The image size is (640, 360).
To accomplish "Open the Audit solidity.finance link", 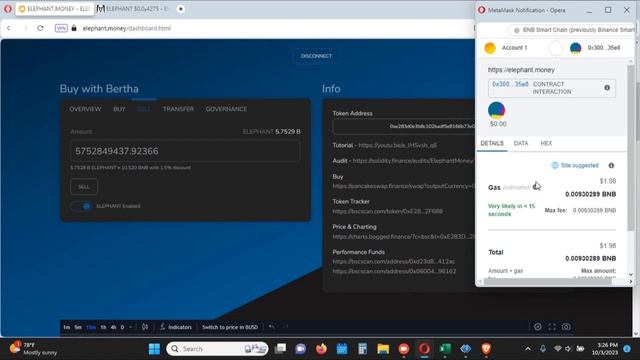I will (x=413, y=161).
